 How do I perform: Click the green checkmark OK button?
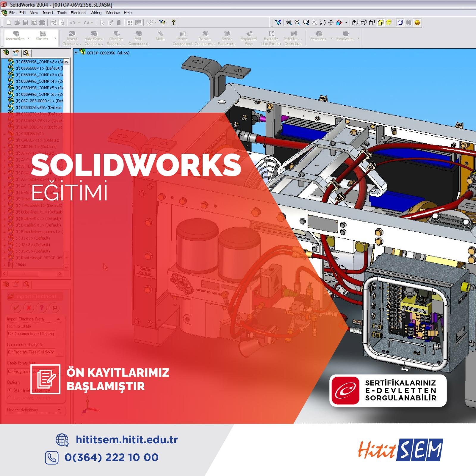coord(16,308)
